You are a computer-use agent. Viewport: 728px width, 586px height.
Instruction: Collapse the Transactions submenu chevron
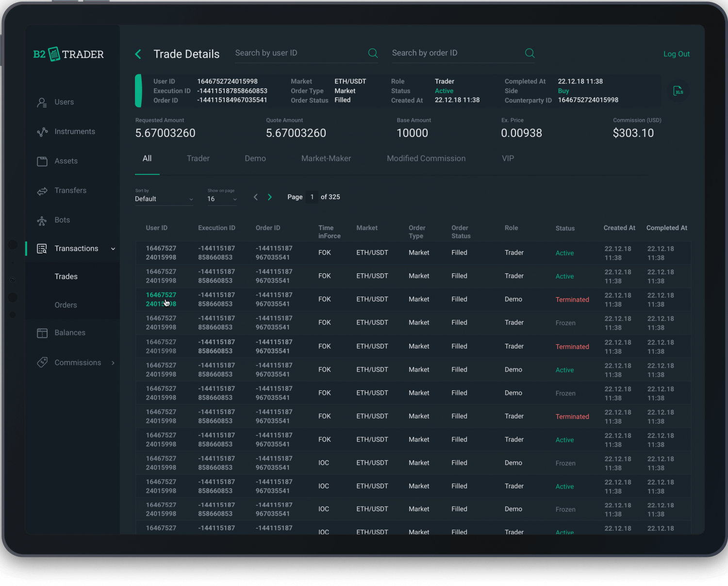(x=113, y=248)
